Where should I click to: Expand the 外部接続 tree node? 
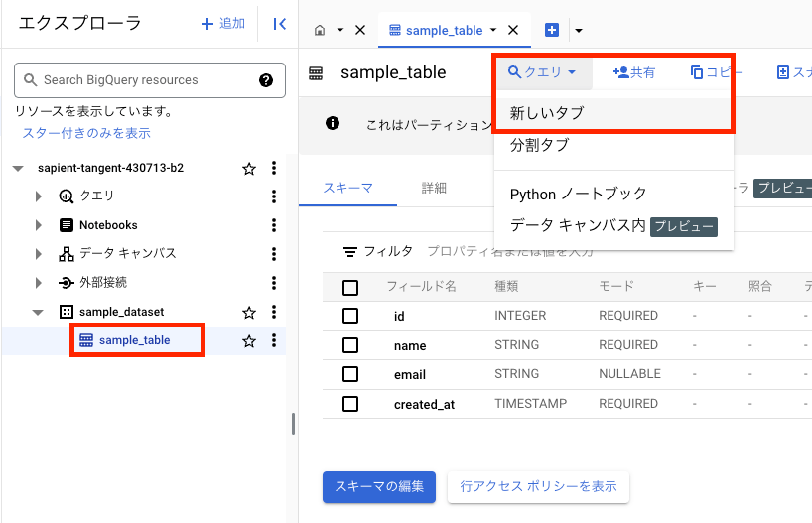pyautogui.click(x=39, y=283)
